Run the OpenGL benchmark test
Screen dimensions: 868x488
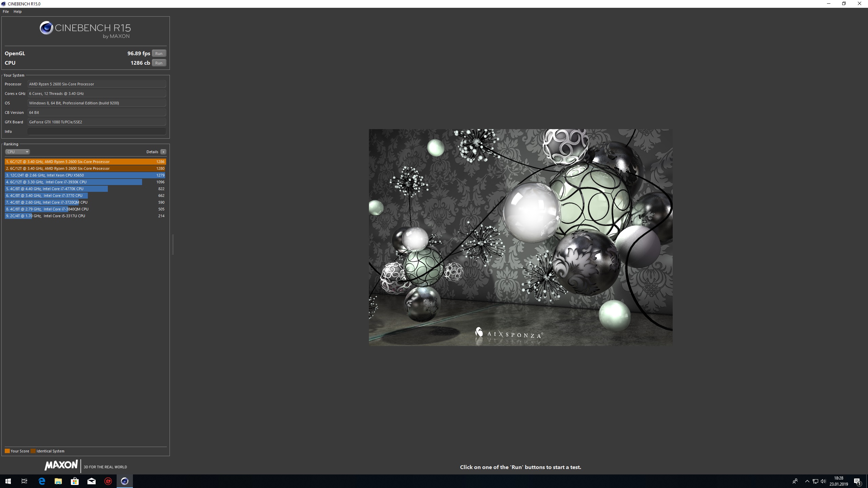coord(159,54)
